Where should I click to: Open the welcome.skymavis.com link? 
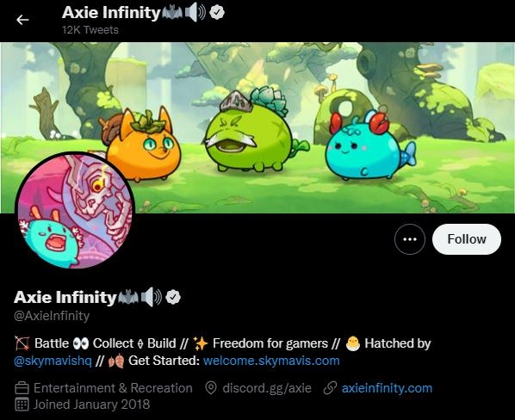click(271, 361)
